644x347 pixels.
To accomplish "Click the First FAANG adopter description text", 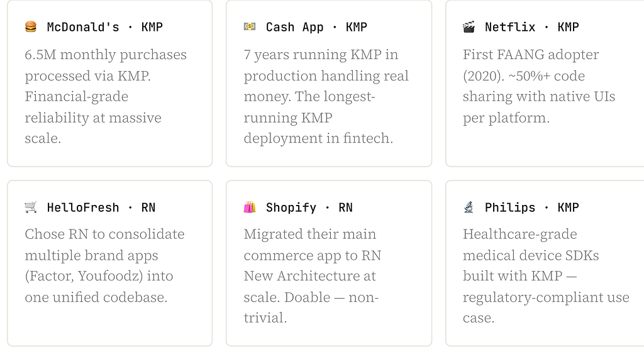I will 539,86.
